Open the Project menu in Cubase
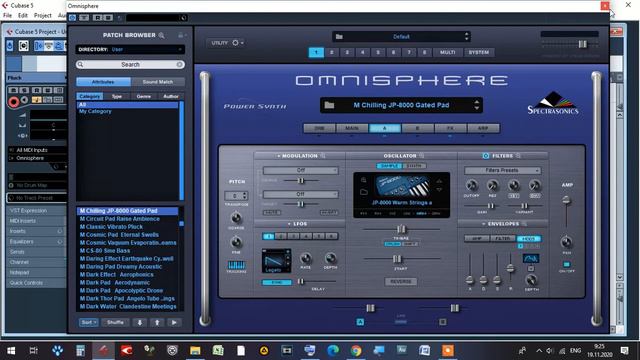Viewport: 640px width, 360px height. point(42,16)
